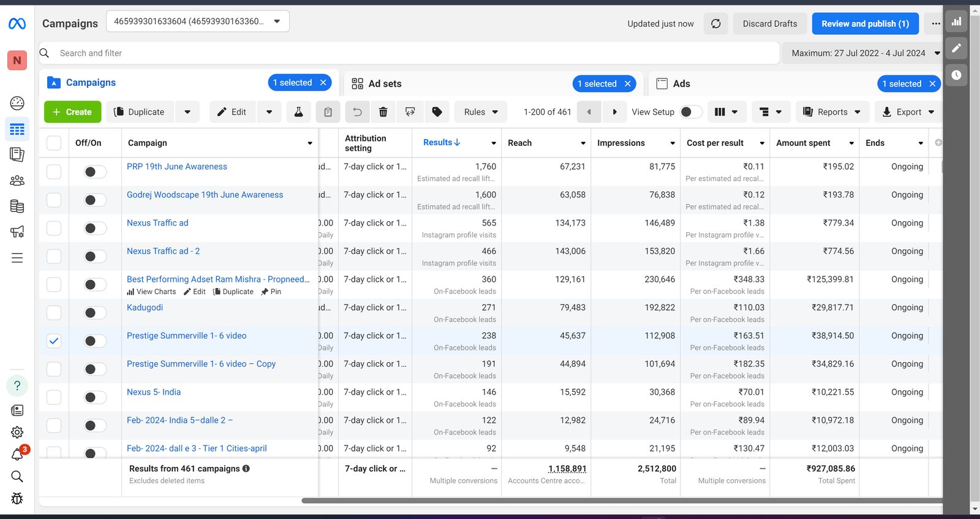Image resolution: width=980 pixels, height=519 pixels.
Task: Delete selected campaign with trash icon
Action: (x=383, y=112)
